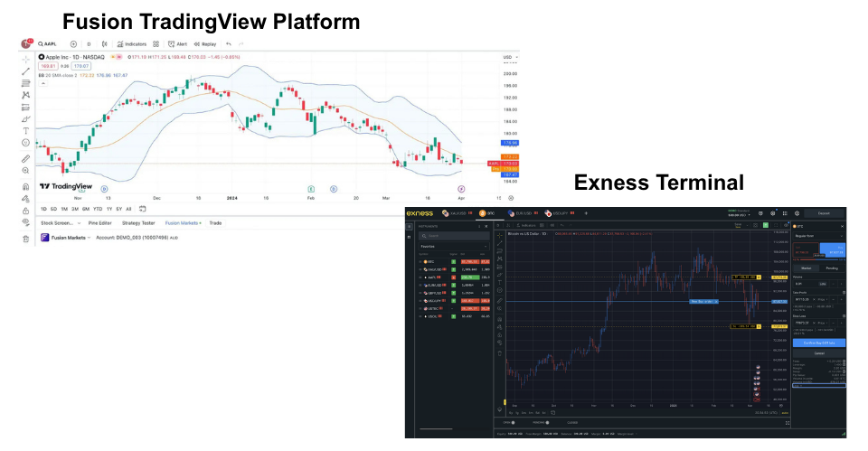868x451 pixels.
Task: Switch to EUR/USD tab in Exness Terminal
Action: pyautogui.click(x=524, y=213)
